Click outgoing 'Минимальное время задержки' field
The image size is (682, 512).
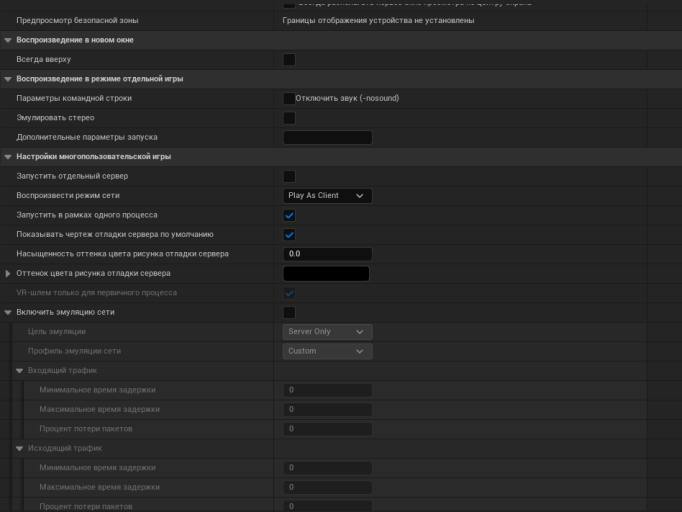coord(328,468)
